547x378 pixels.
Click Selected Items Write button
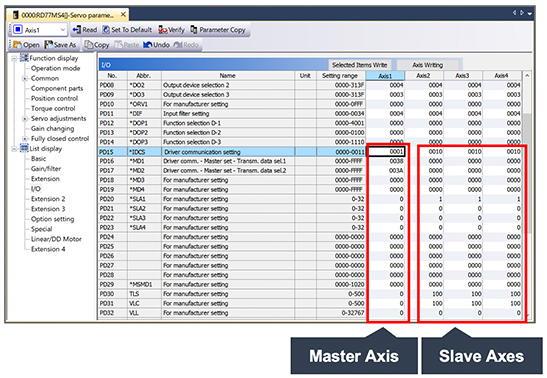359,65
